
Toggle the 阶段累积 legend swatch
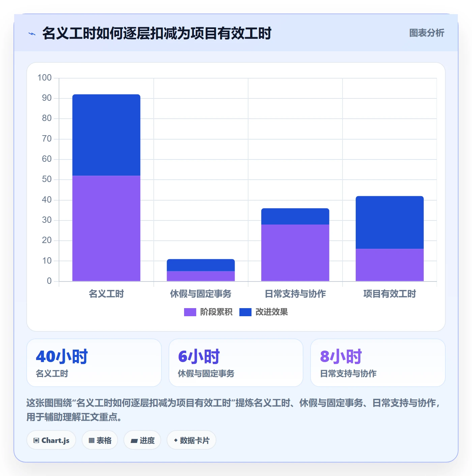click(190, 312)
